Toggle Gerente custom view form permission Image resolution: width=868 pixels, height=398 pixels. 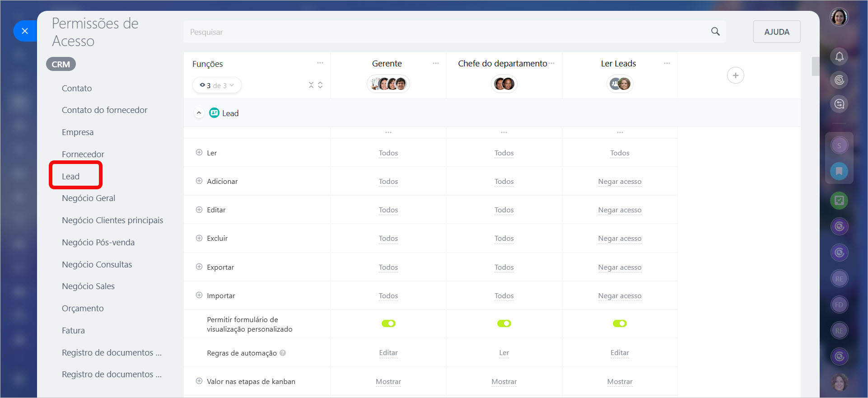tap(388, 323)
